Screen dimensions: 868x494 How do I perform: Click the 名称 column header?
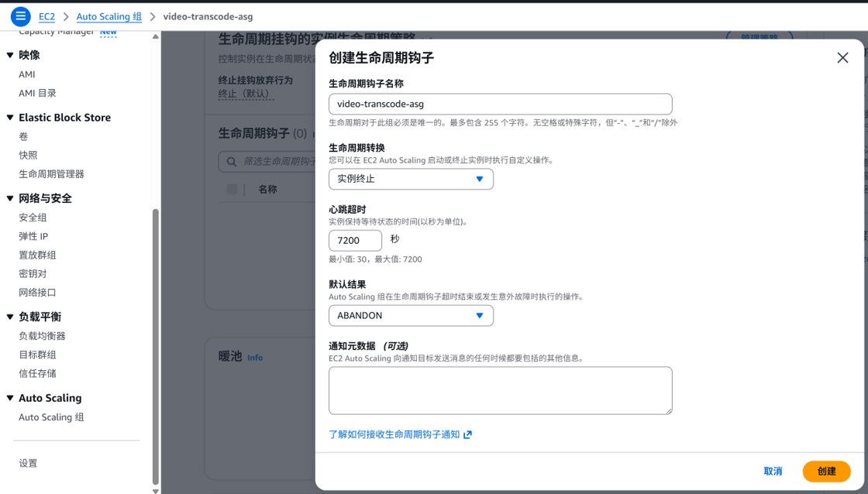point(268,189)
